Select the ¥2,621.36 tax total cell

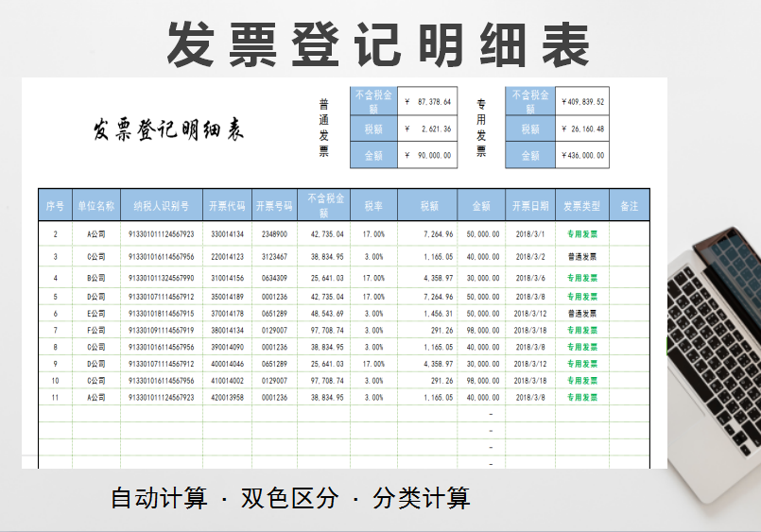point(427,129)
